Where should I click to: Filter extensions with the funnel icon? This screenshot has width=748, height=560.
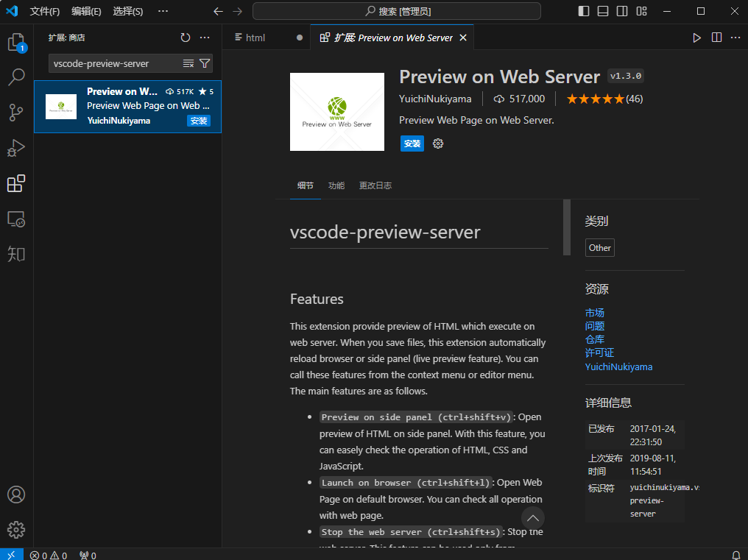pyautogui.click(x=205, y=63)
